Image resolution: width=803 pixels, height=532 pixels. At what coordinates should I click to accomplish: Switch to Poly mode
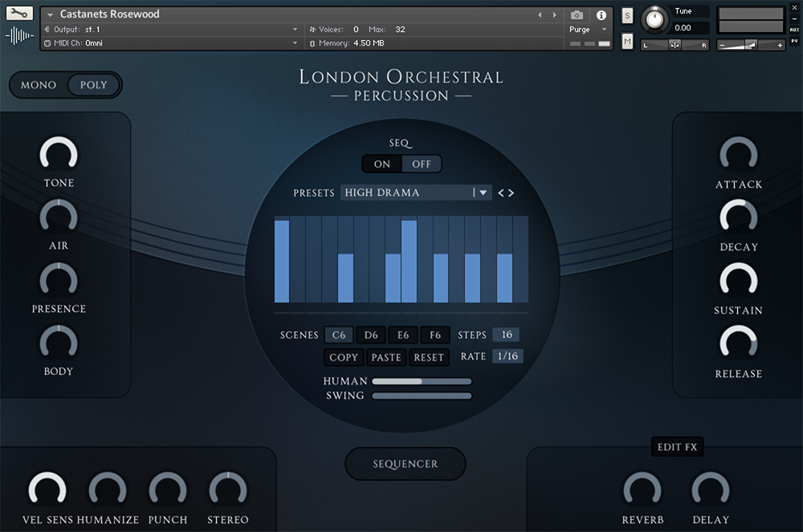94,85
